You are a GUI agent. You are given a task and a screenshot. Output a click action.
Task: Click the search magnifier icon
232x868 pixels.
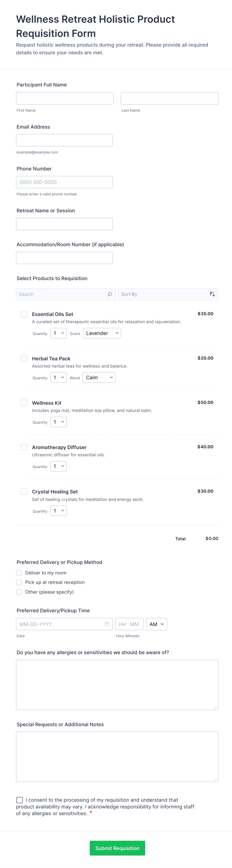pyautogui.click(x=110, y=294)
